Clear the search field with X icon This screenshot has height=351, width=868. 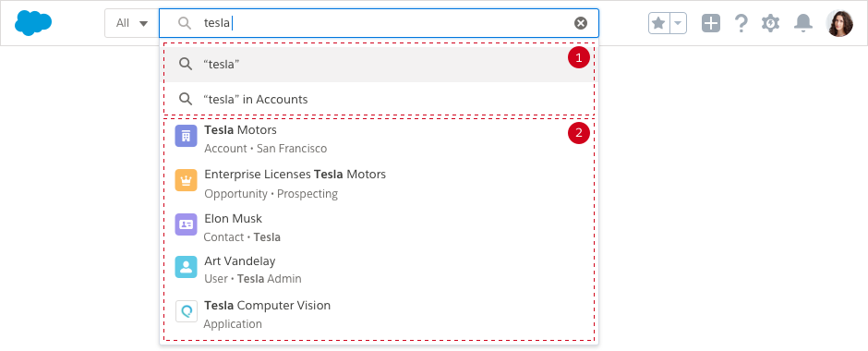click(580, 23)
